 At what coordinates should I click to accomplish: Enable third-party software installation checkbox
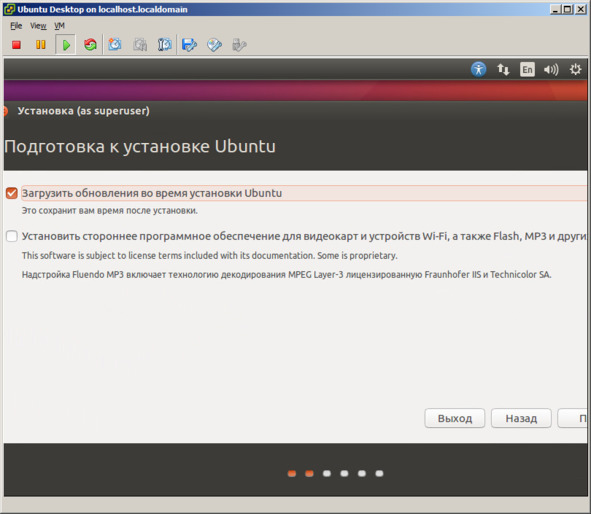(x=12, y=236)
